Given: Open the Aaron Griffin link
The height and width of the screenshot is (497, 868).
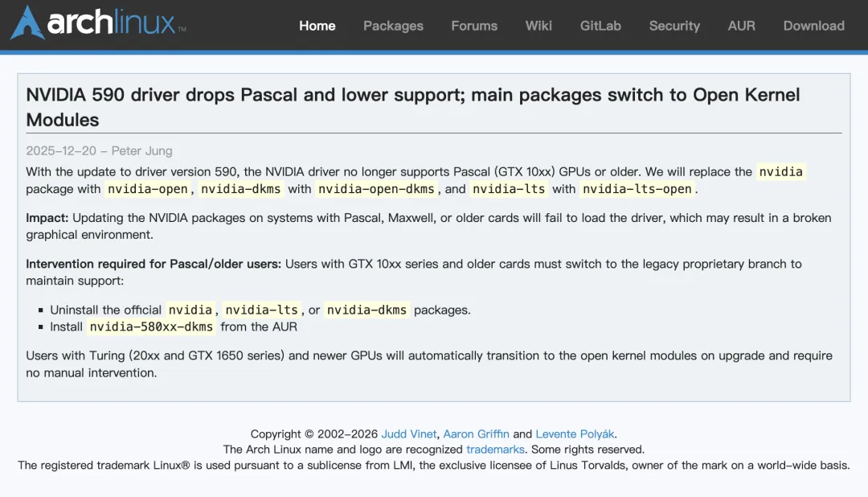Looking at the screenshot, I should coord(476,433).
